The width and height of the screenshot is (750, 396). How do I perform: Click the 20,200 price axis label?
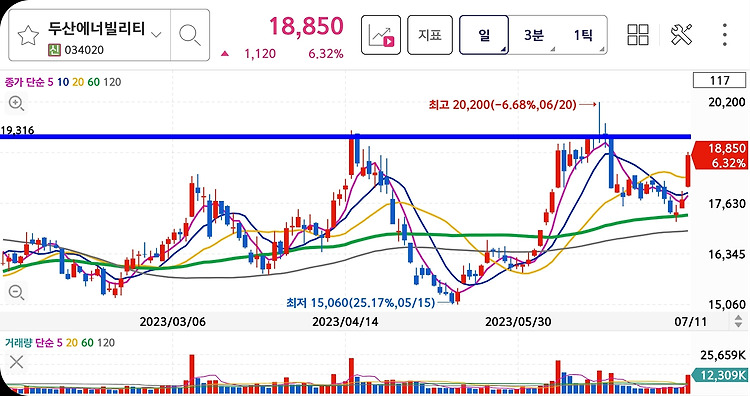[727, 102]
